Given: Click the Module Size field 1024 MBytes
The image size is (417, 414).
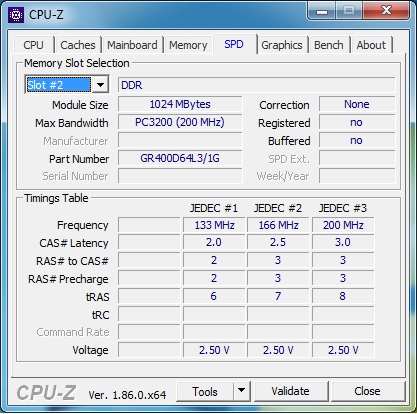Looking at the screenshot, I should click(x=180, y=104).
